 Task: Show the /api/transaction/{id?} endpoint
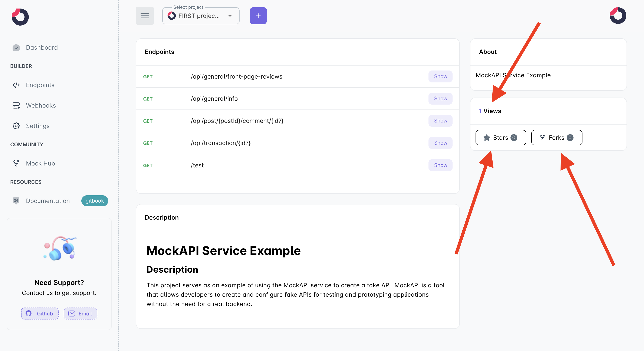click(x=440, y=143)
